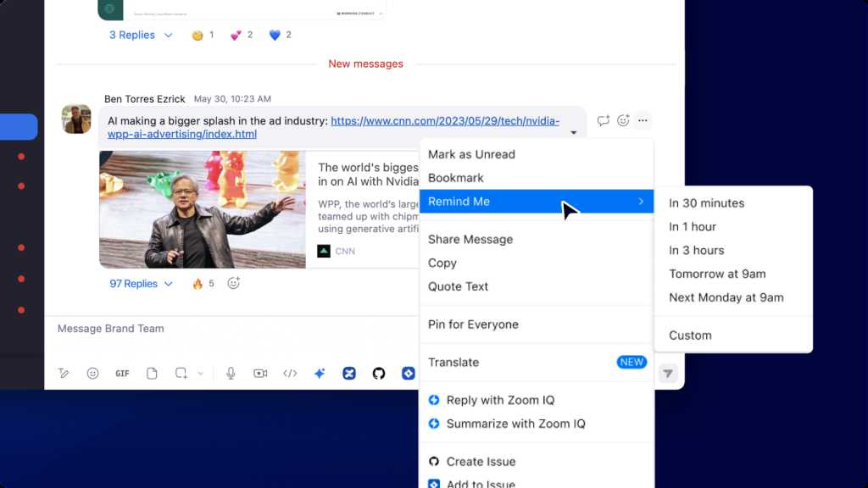Choose "Summarize with Zoom IQ"
The height and width of the screenshot is (488, 868).
[x=515, y=424]
